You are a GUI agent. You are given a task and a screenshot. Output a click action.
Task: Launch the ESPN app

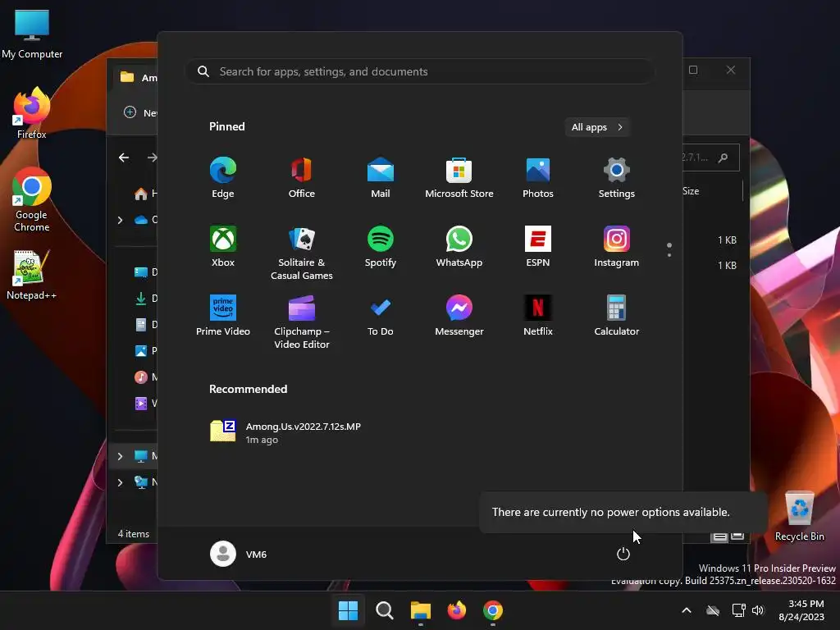[538, 246]
